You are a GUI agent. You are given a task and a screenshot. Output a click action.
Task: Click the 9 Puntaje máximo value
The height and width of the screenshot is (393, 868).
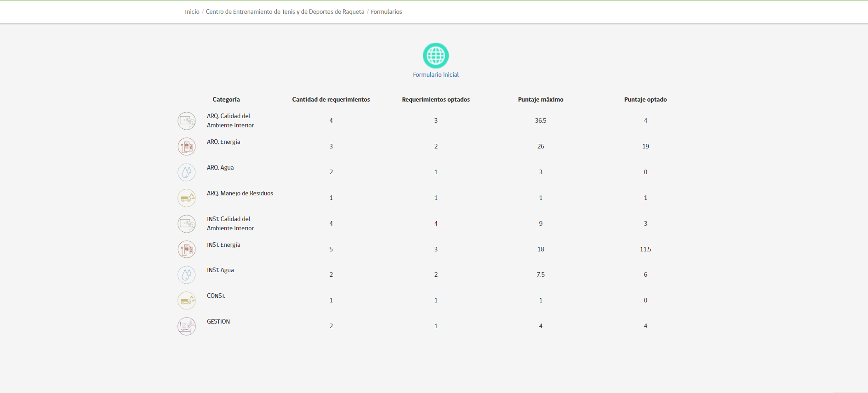(541, 223)
